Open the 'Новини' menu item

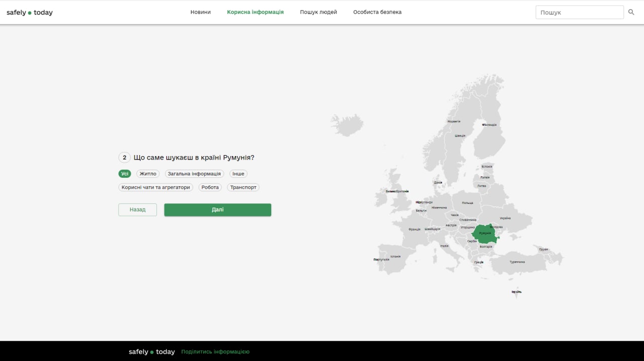200,12
